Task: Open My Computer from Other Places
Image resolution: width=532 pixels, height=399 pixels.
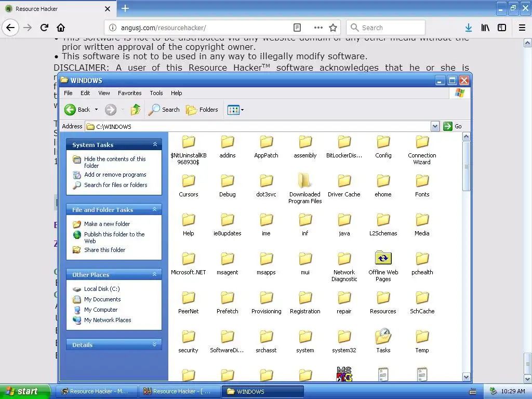Action: click(x=101, y=310)
